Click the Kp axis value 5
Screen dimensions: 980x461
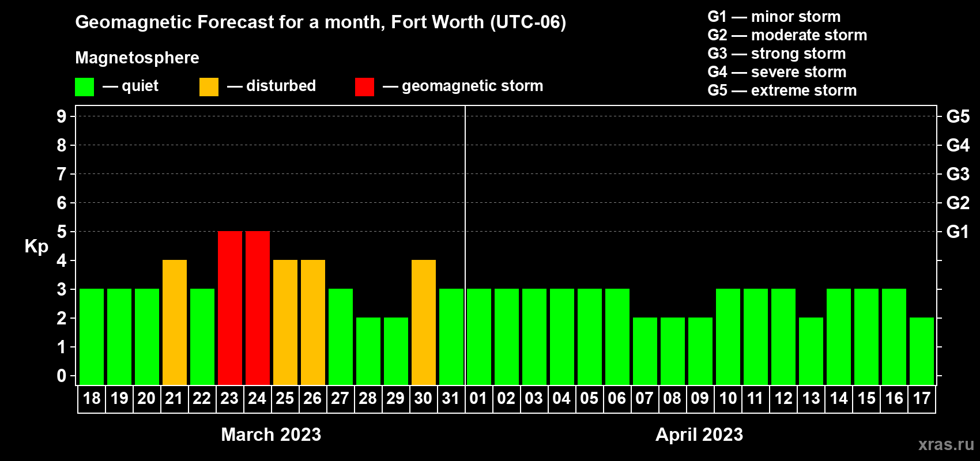(x=62, y=232)
